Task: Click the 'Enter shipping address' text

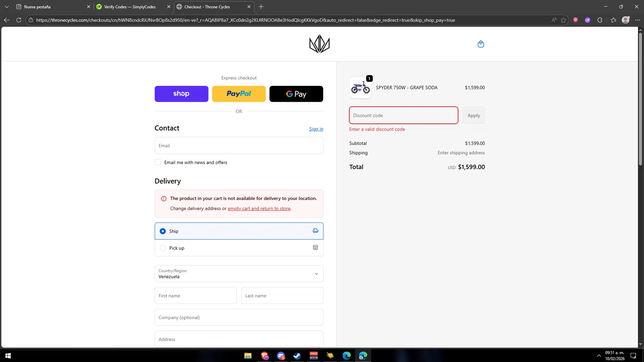Action: pos(461,153)
